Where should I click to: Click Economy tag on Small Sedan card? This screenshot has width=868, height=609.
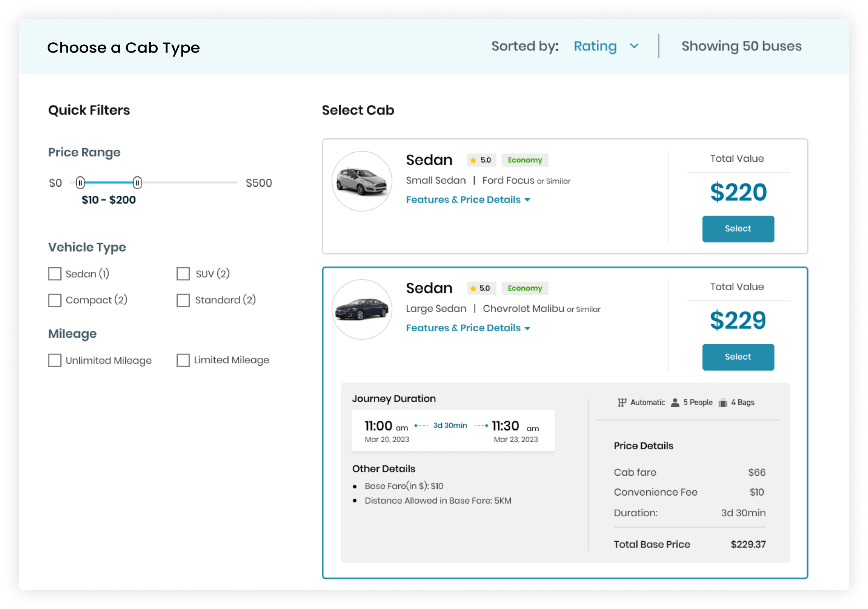[x=525, y=160]
